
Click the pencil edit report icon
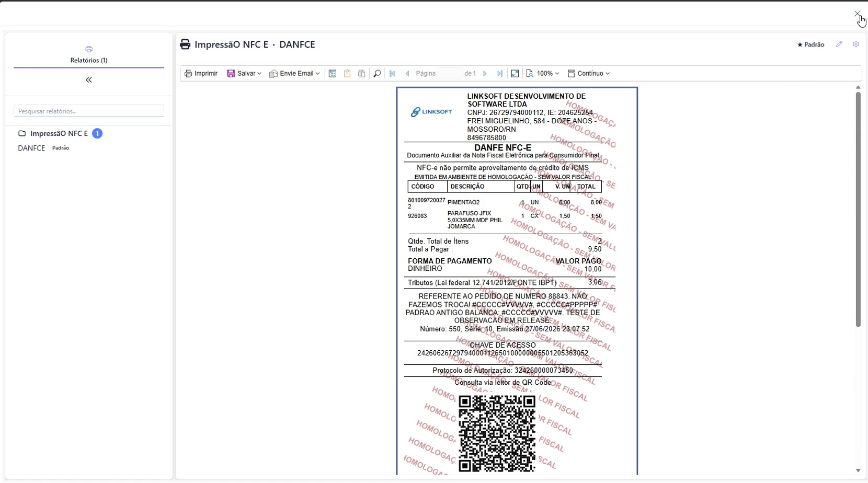[x=839, y=44]
